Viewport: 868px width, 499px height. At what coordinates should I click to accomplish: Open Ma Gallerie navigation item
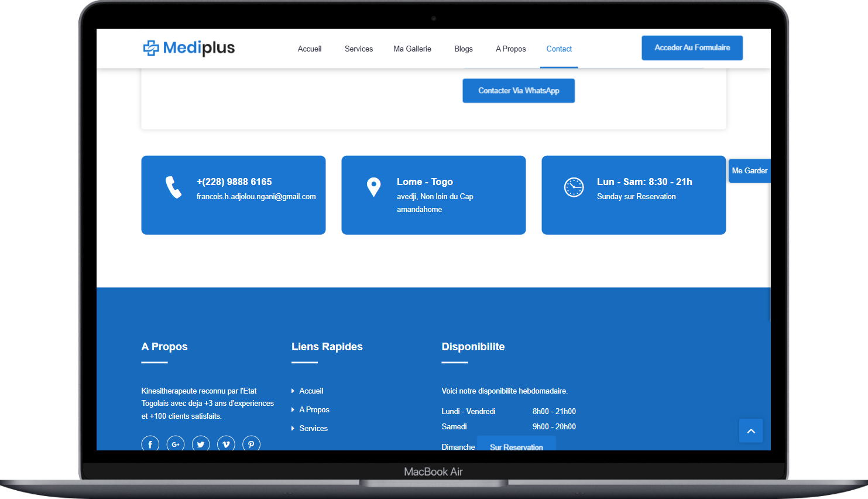click(x=412, y=49)
